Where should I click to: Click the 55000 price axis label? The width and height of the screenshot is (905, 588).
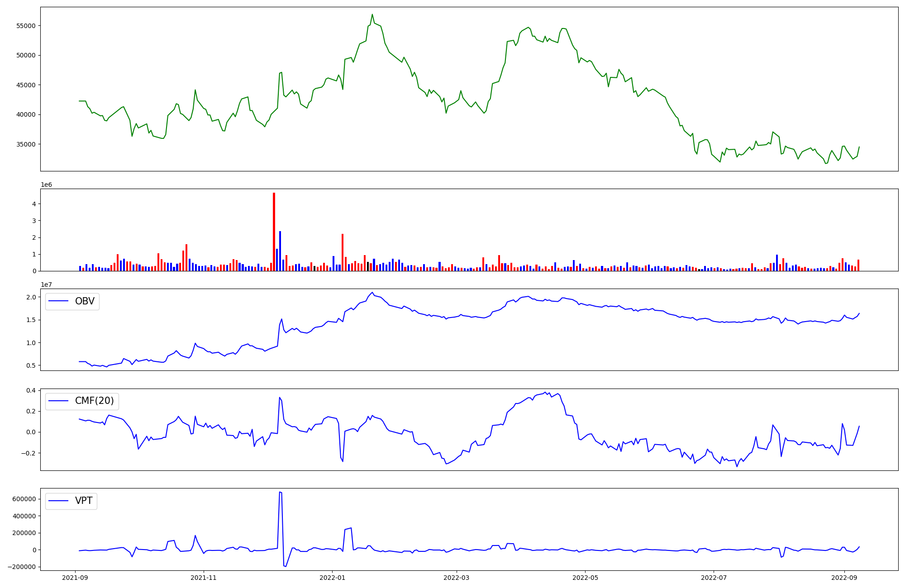click(26, 26)
